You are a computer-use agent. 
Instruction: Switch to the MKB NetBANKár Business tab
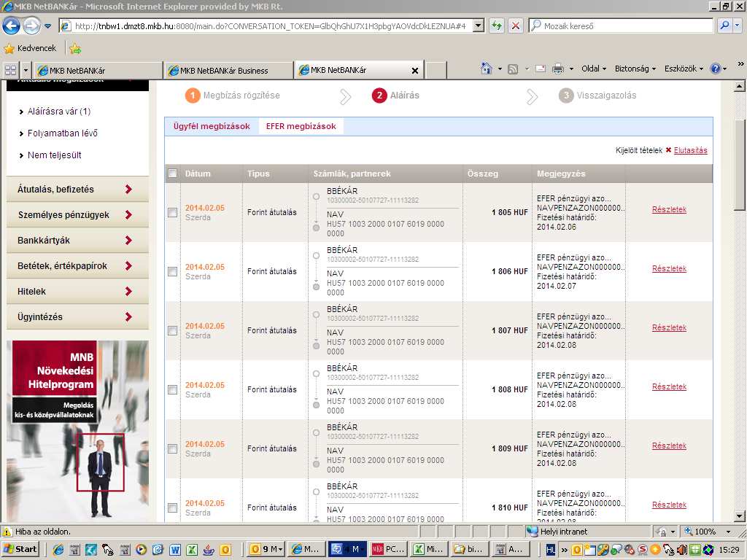228,71
